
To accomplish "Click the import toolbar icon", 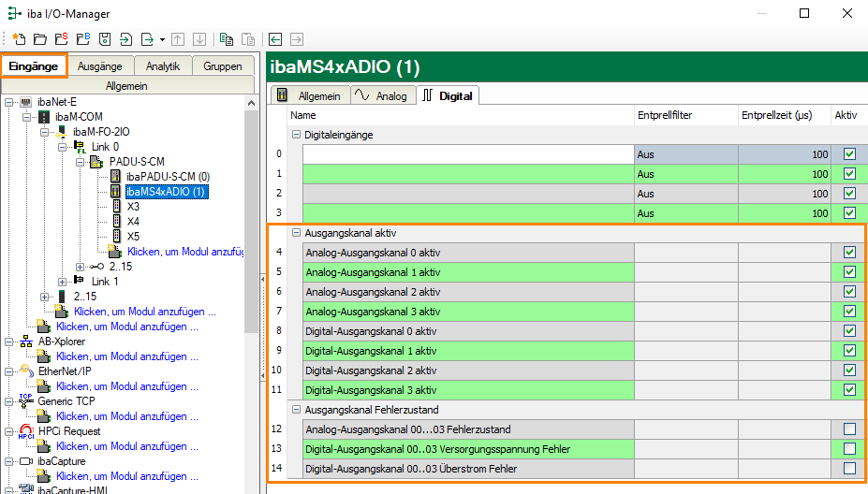I will tap(125, 39).
